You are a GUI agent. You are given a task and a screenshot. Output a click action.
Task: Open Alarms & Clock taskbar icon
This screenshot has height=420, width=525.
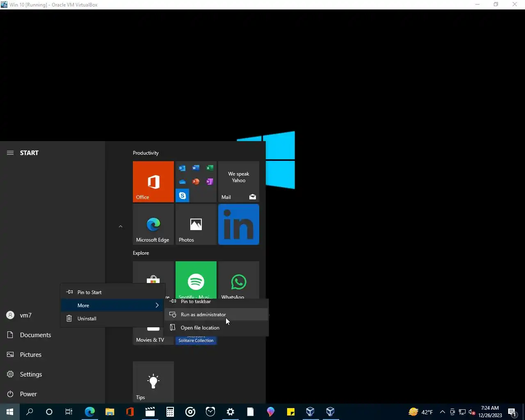point(210,412)
